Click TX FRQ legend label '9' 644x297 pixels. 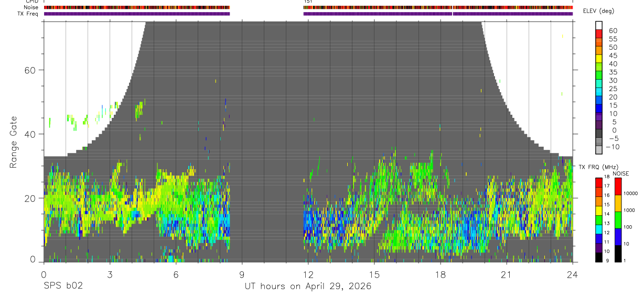click(x=607, y=261)
